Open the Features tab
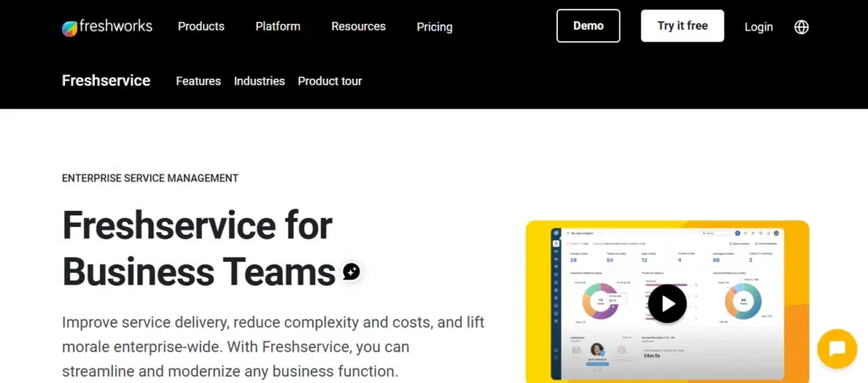This screenshot has height=383, width=868. [x=198, y=80]
